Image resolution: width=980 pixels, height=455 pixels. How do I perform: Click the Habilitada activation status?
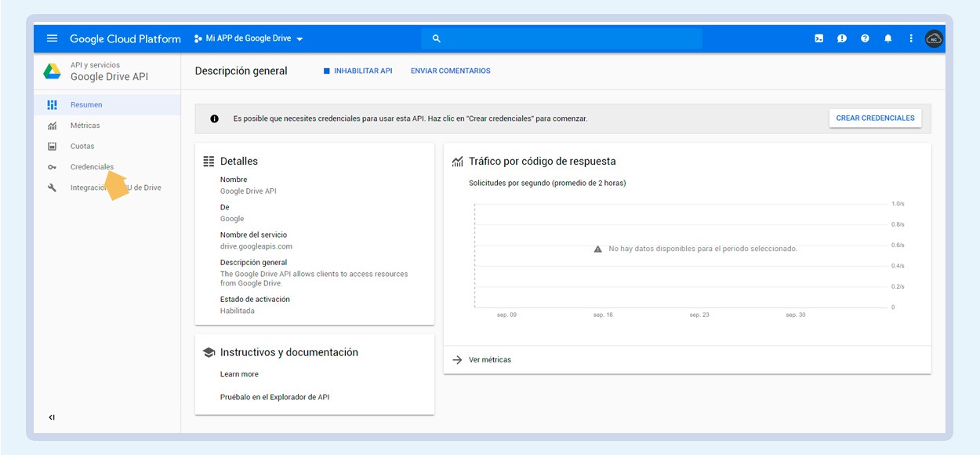click(238, 311)
